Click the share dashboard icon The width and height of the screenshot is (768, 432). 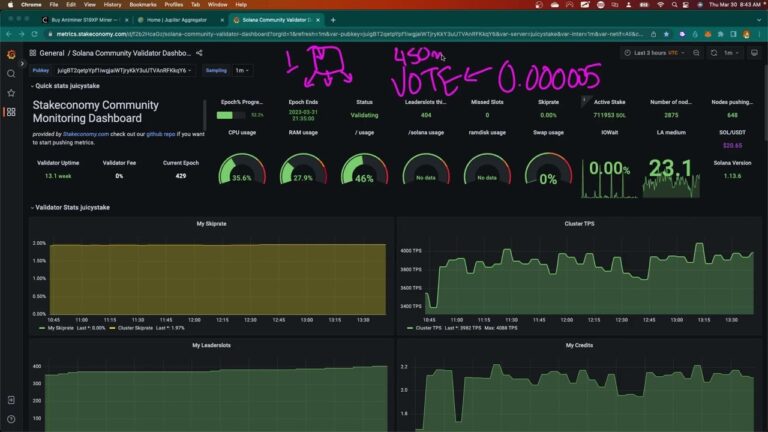pos(199,53)
